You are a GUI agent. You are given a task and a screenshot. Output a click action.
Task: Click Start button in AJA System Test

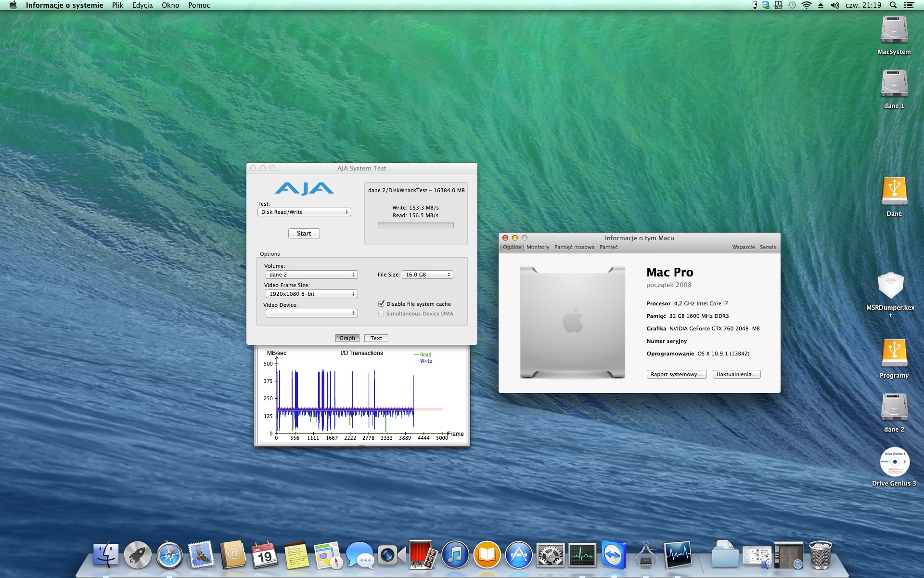point(304,233)
